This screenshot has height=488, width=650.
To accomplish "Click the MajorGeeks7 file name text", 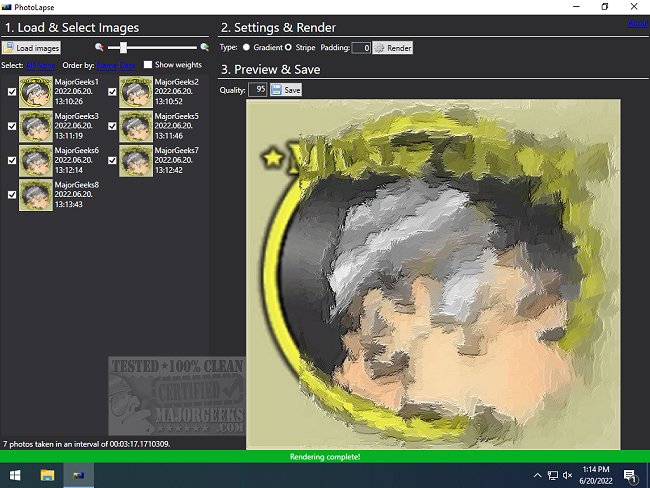I will pyautogui.click(x=177, y=151).
